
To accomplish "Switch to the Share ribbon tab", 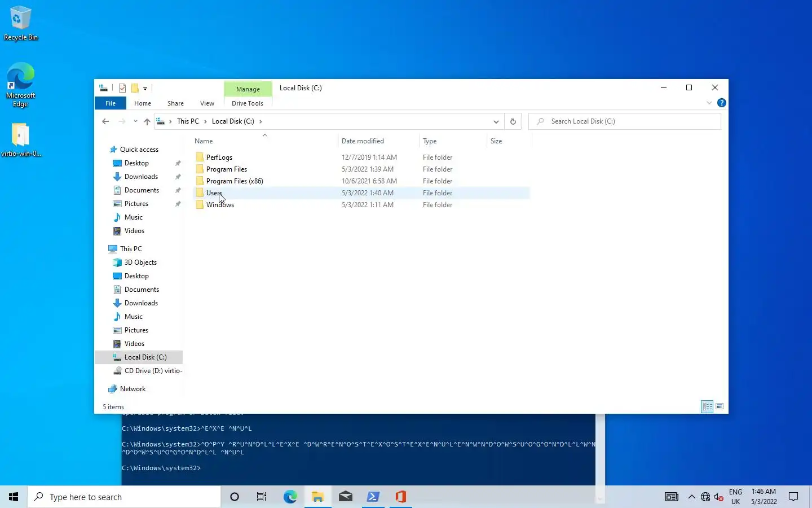I will (175, 103).
